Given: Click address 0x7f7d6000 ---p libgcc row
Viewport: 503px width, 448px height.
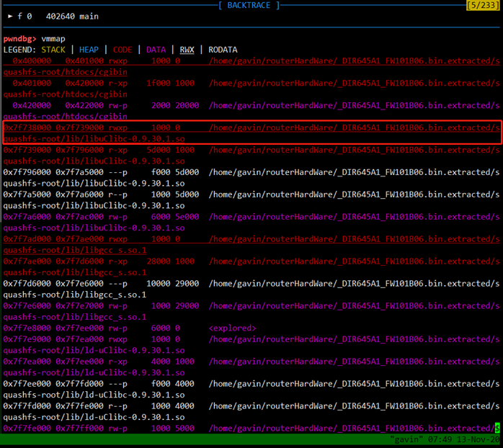Looking at the screenshot, I should (x=27, y=284).
